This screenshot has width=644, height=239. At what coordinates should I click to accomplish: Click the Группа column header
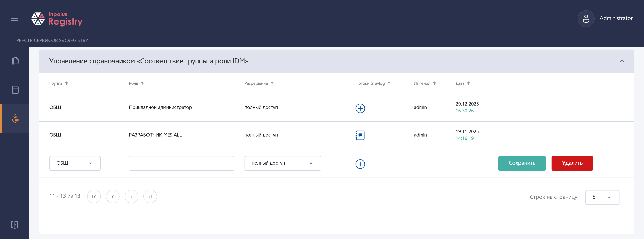pos(56,84)
